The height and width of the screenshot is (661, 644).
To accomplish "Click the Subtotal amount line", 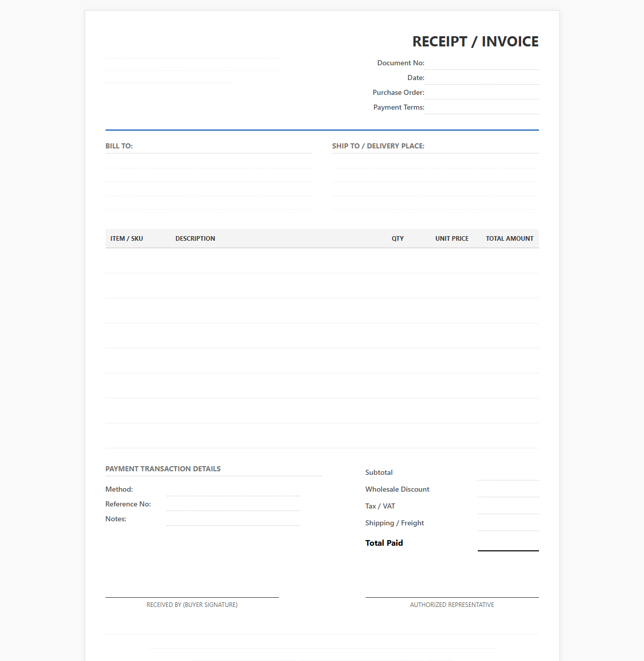I will (x=508, y=474).
